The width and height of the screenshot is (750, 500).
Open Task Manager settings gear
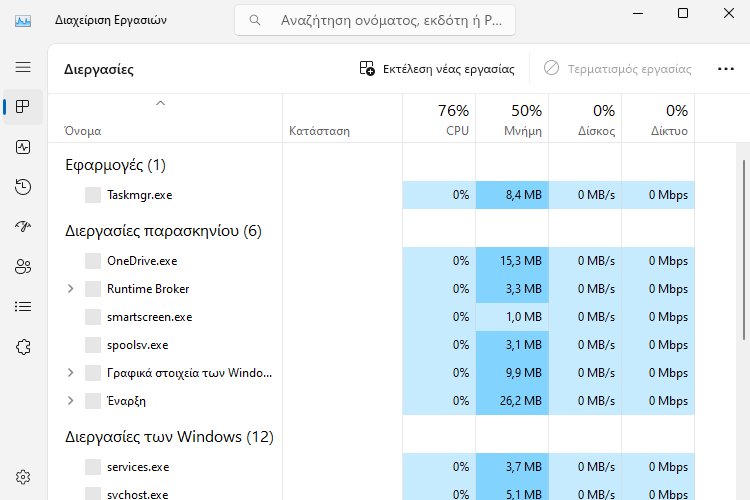click(23, 477)
